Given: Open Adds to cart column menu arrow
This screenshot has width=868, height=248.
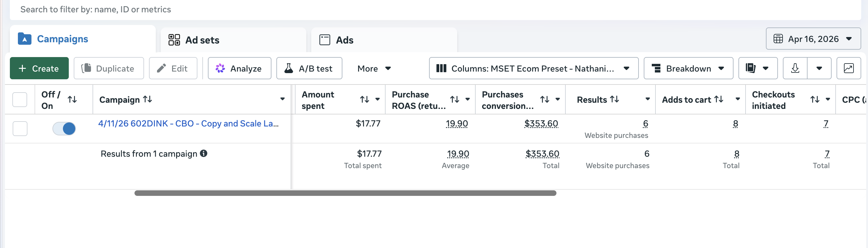Looking at the screenshot, I should click(738, 99).
